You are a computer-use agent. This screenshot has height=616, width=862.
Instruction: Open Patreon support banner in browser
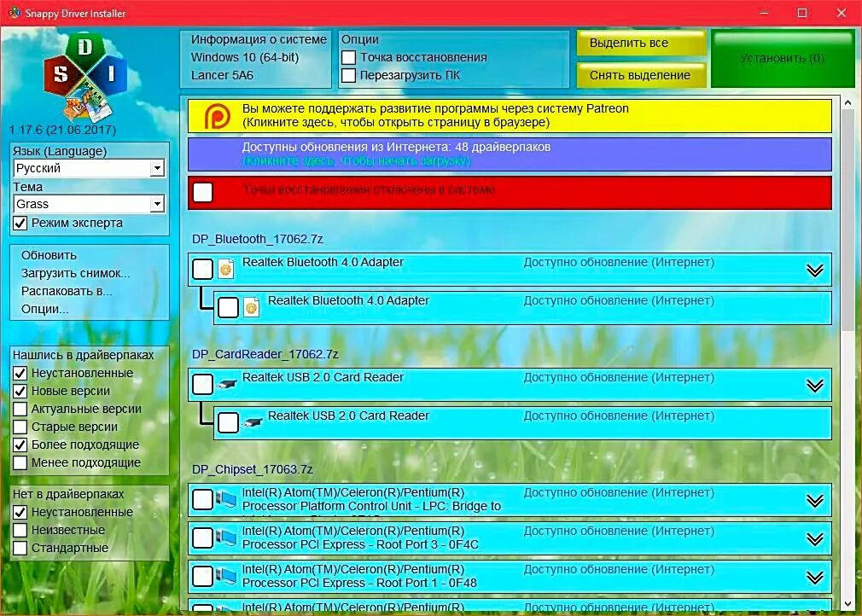coord(510,116)
